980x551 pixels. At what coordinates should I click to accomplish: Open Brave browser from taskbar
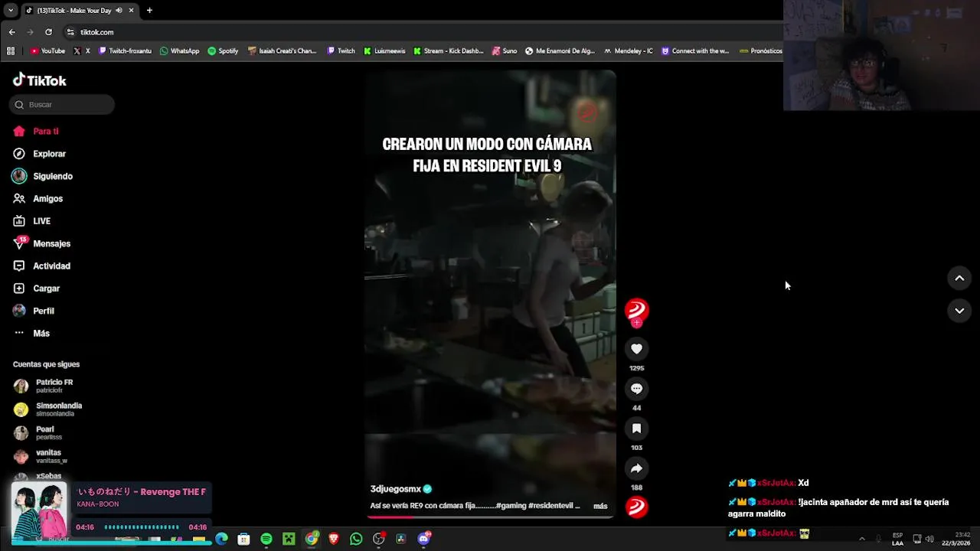334,539
